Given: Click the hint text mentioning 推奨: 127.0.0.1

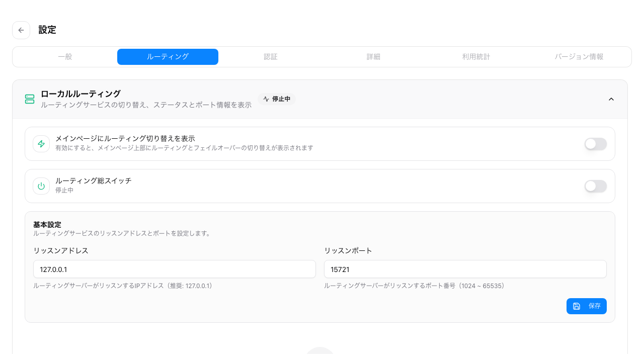Looking at the screenshot, I should click(x=124, y=286).
